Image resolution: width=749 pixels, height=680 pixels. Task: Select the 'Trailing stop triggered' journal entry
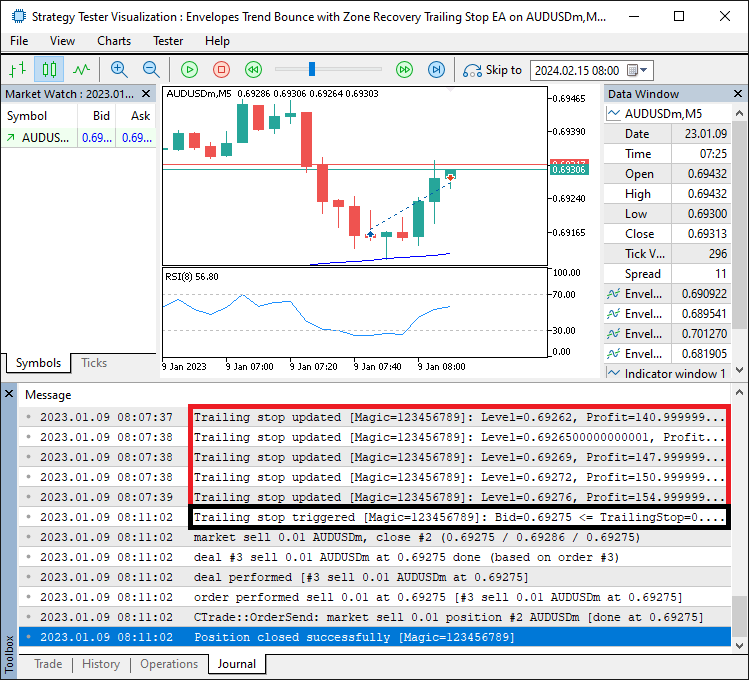click(x=375, y=517)
